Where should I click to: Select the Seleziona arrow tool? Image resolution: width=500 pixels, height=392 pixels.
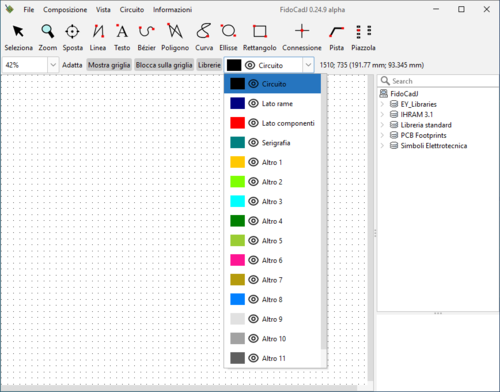(18, 37)
